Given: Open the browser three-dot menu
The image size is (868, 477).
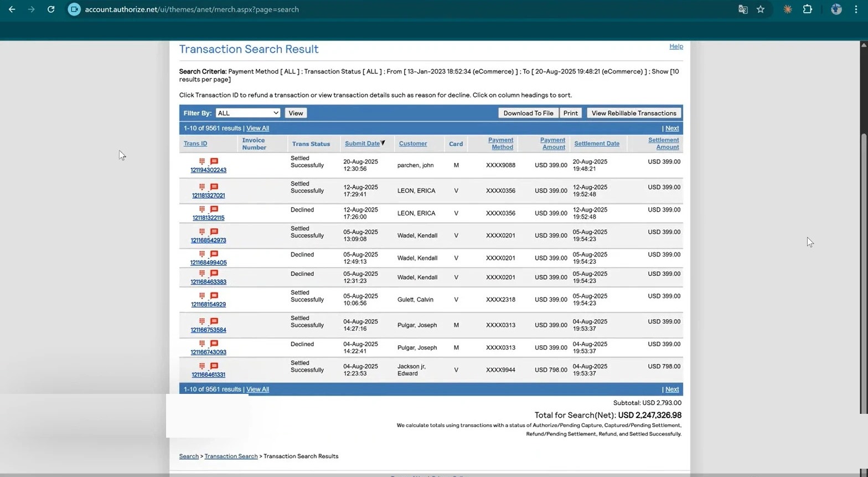Looking at the screenshot, I should click(856, 9).
